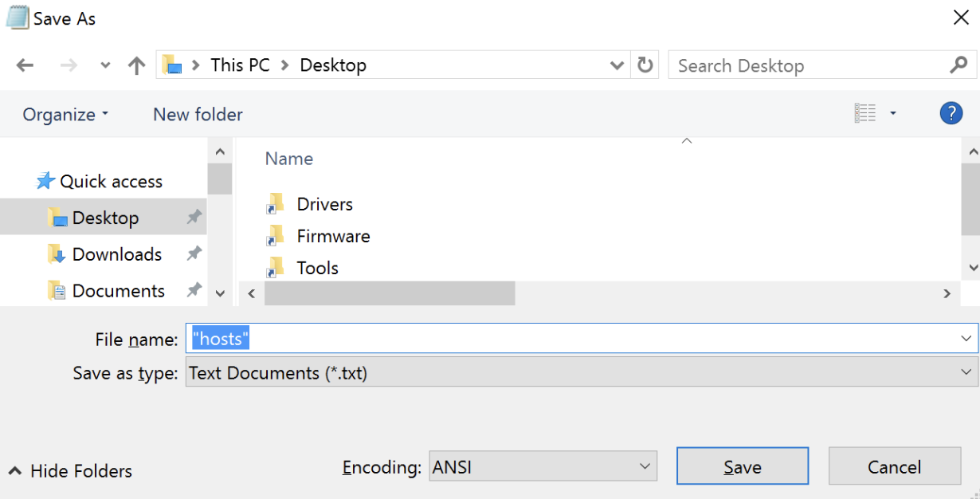Image resolution: width=980 pixels, height=499 pixels.
Task: Open the address bar history dropdown
Action: (617, 65)
